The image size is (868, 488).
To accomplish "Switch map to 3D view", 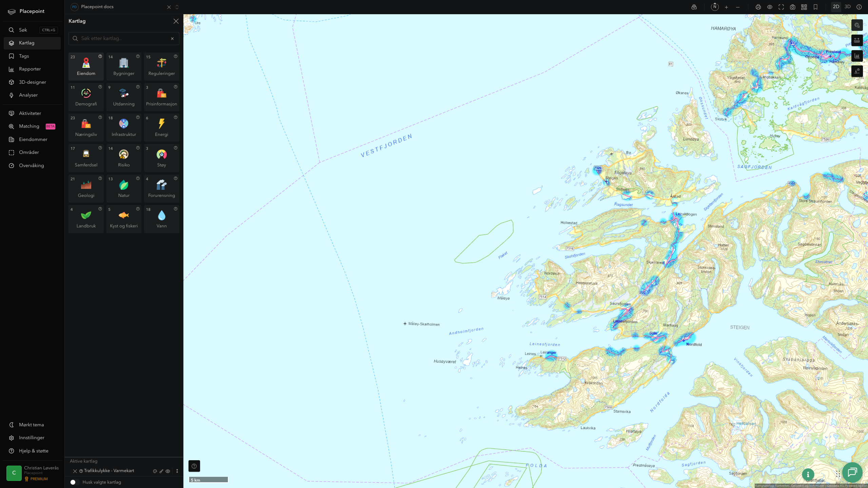I will click(x=847, y=7).
